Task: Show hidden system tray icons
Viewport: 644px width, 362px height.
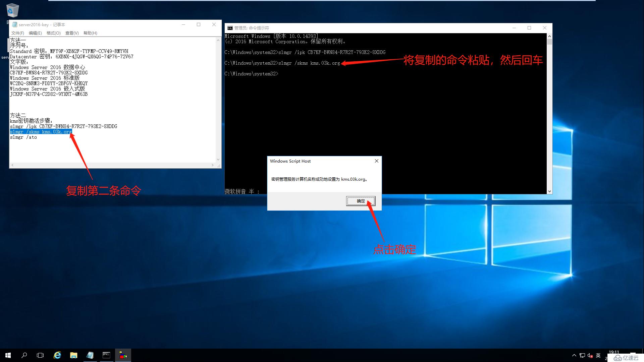Action: 574,355
